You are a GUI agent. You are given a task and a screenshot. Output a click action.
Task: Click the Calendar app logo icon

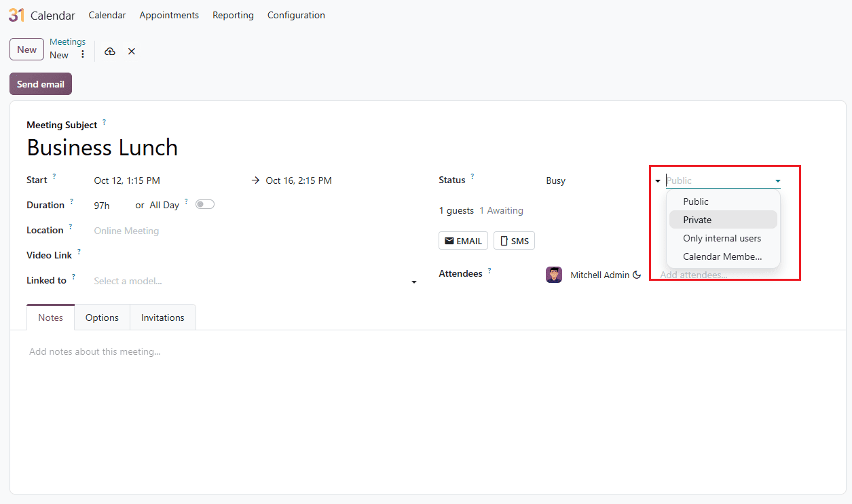[16, 15]
